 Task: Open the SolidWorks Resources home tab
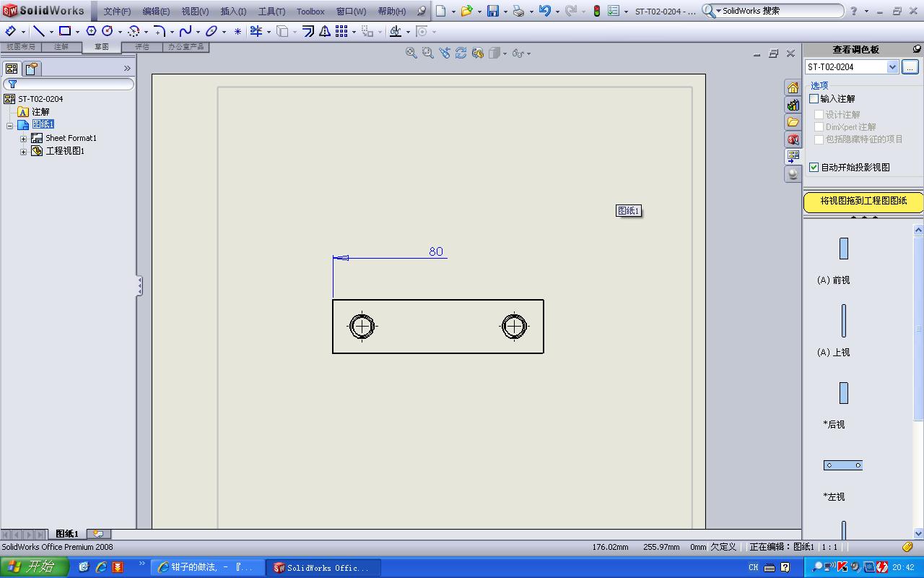click(x=793, y=87)
